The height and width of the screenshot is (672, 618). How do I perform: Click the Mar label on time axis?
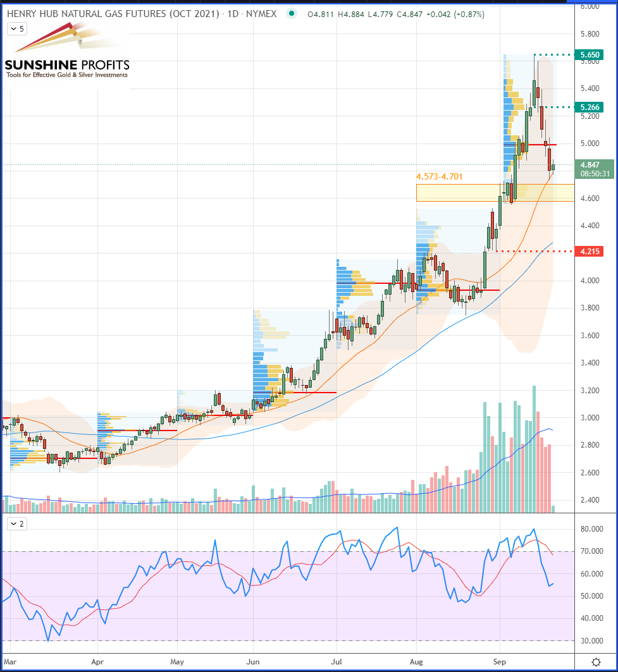pos(10,662)
